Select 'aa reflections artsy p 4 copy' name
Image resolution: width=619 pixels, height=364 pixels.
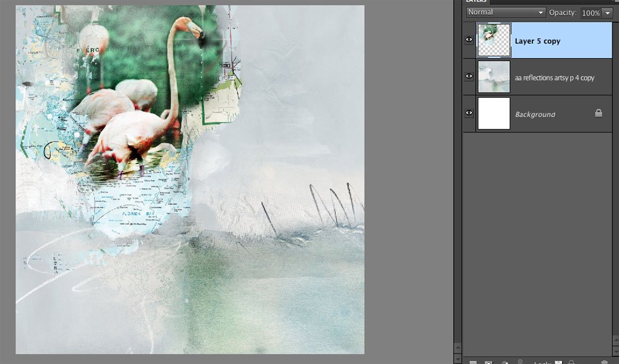click(x=555, y=78)
